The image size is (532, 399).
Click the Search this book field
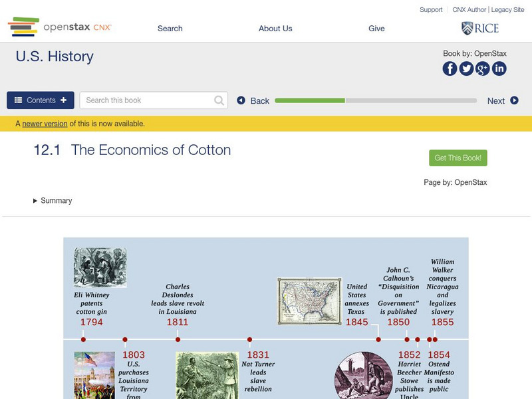[146, 100]
